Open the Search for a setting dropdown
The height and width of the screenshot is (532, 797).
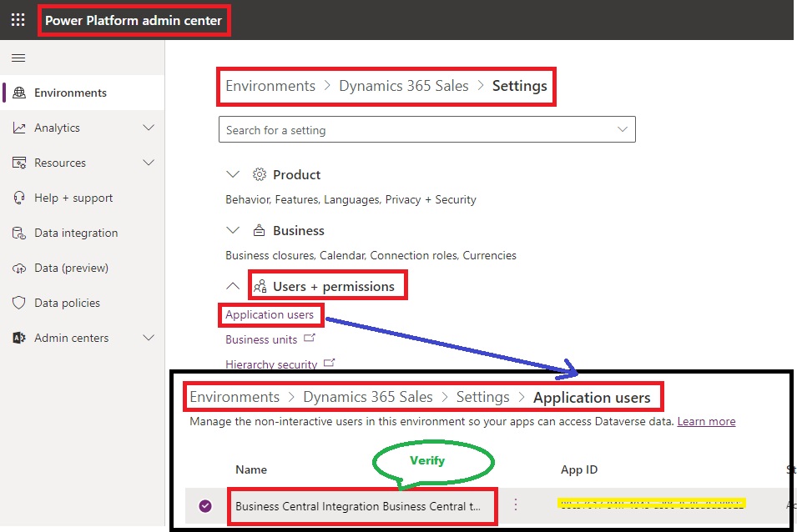pyautogui.click(x=622, y=130)
